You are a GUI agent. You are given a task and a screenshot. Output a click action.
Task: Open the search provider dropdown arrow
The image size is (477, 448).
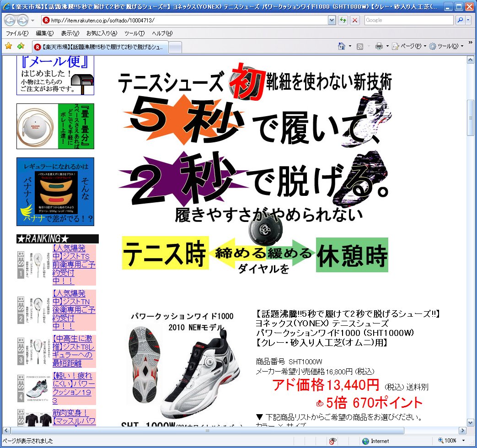(x=468, y=20)
